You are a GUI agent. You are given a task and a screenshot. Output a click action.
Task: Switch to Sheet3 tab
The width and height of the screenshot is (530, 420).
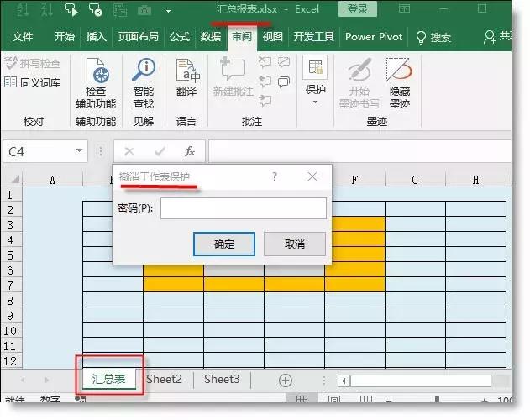[222, 379]
